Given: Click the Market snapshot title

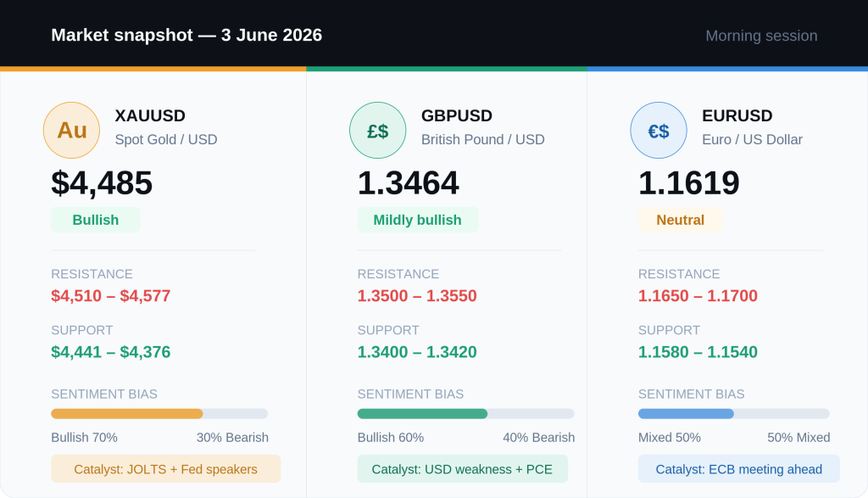Looking at the screenshot, I should point(186,35).
